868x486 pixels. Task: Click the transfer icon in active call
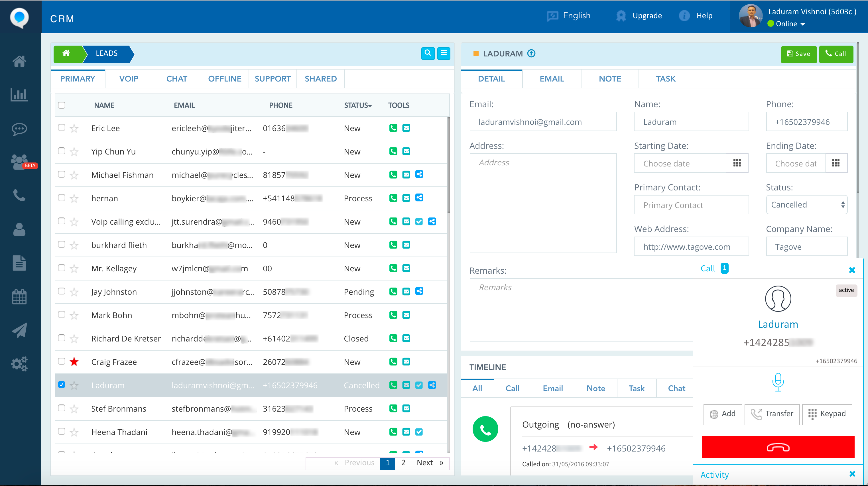pos(773,413)
